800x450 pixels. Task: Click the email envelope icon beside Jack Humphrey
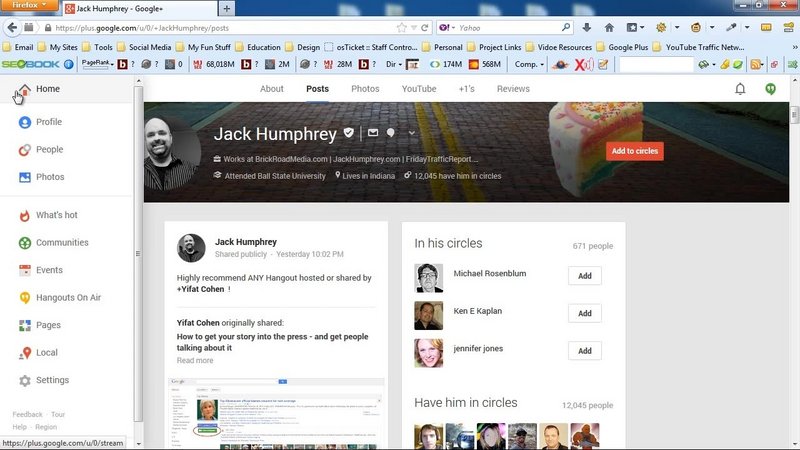coord(373,133)
